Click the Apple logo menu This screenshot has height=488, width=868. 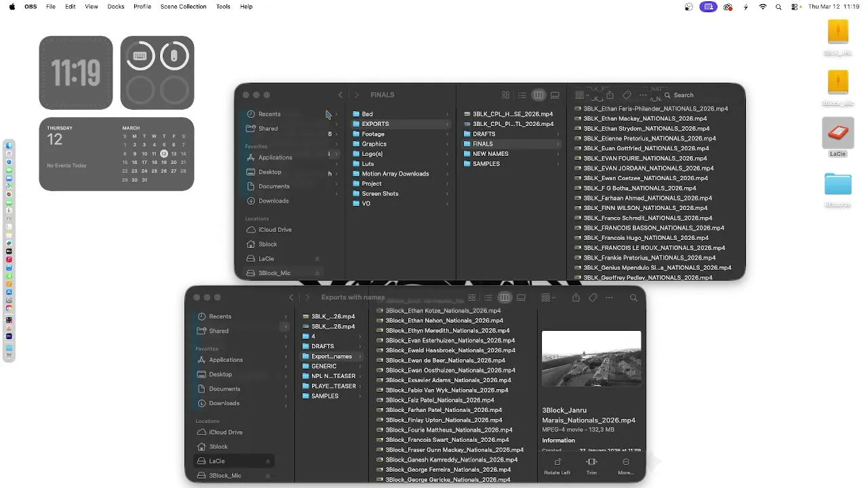coord(12,7)
